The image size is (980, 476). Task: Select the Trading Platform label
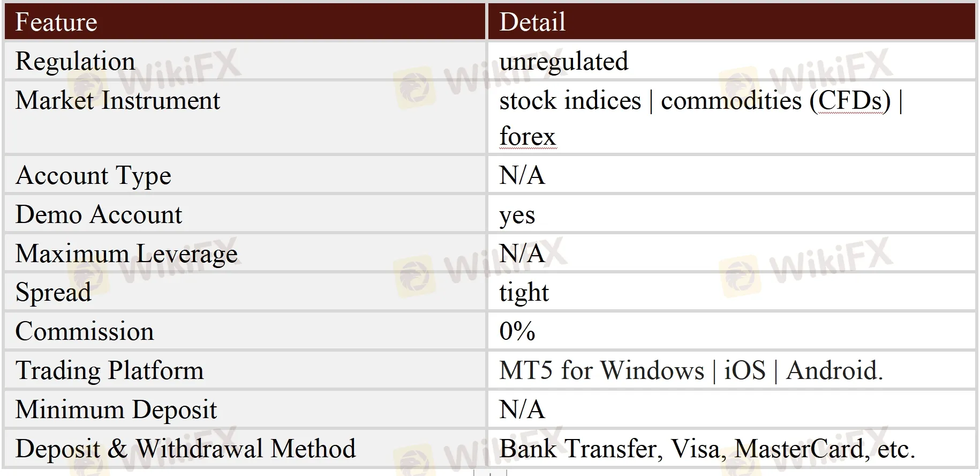click(x=109, y=370)
